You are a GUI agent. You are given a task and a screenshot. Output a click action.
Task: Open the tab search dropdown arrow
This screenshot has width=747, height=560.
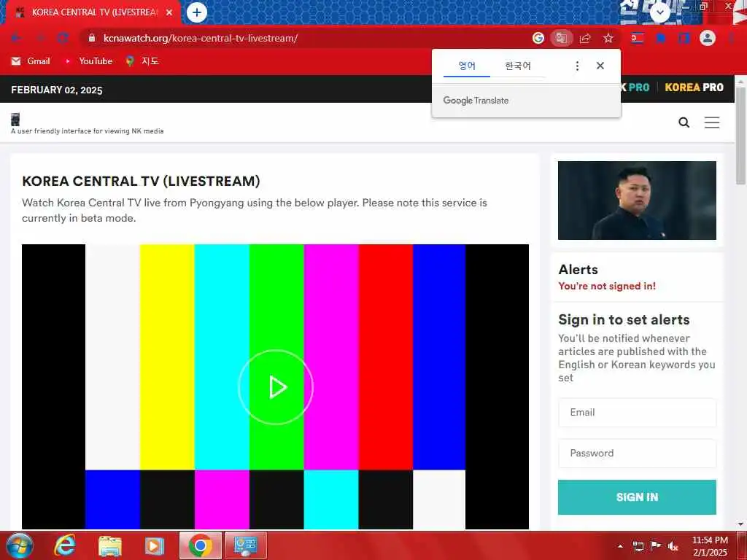pos(660,12)
